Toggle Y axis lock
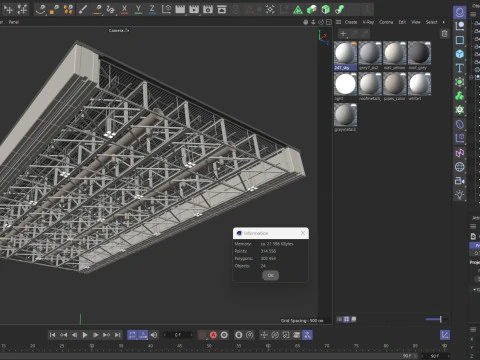This screenshot has height=360, width=480. [x=138, y=9]
